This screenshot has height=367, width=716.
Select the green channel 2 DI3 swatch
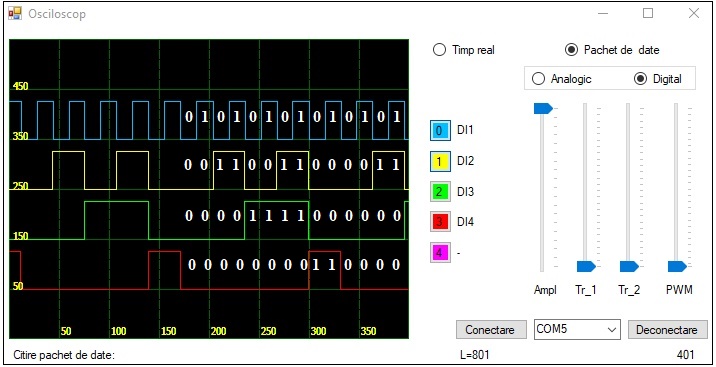[x=440, y=192]
